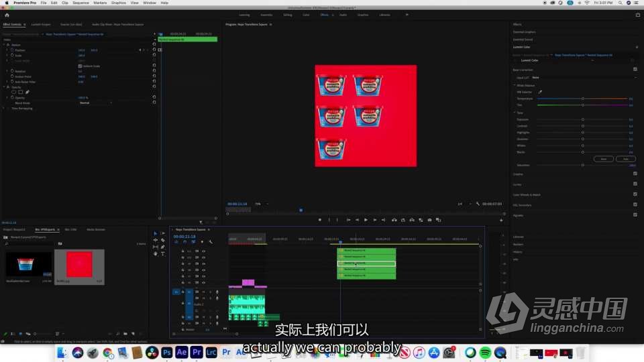Pick the WB Selector eyedropper
The height and width of the screenshot is (362, 644).
click(540, 92)
